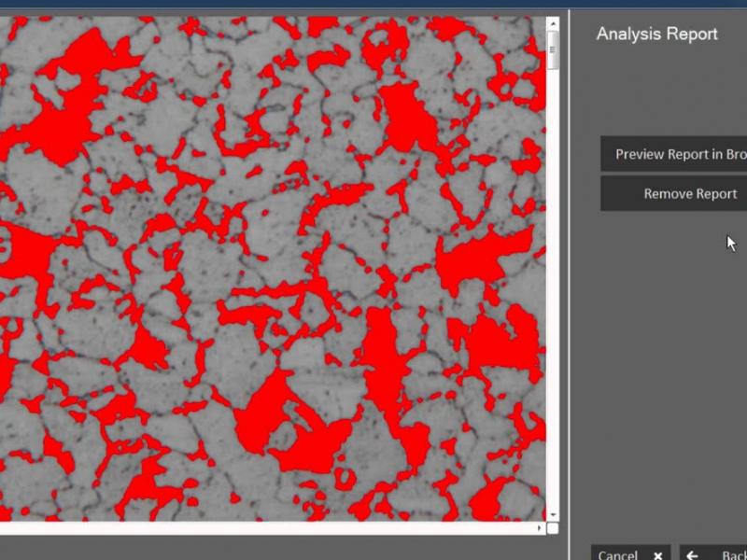Click the left arrow icon on Back
This screenshot has width=747, height=560.
point(692,555)
